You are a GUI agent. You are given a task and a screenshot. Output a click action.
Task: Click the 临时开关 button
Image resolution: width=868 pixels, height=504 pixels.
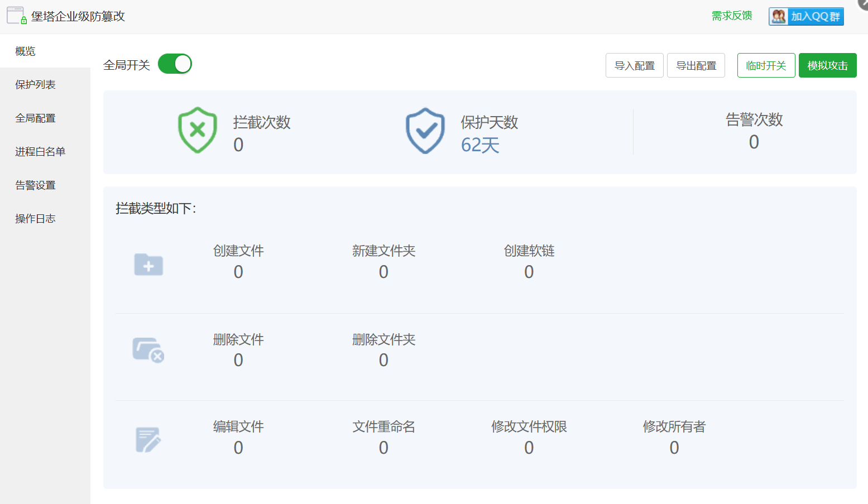(766, 65)
